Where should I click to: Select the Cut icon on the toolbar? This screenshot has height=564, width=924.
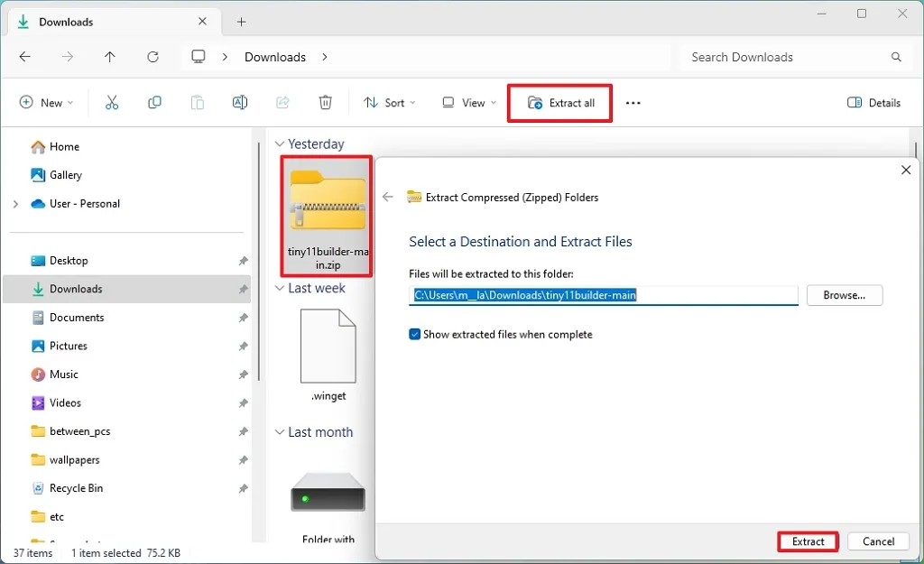112,102
